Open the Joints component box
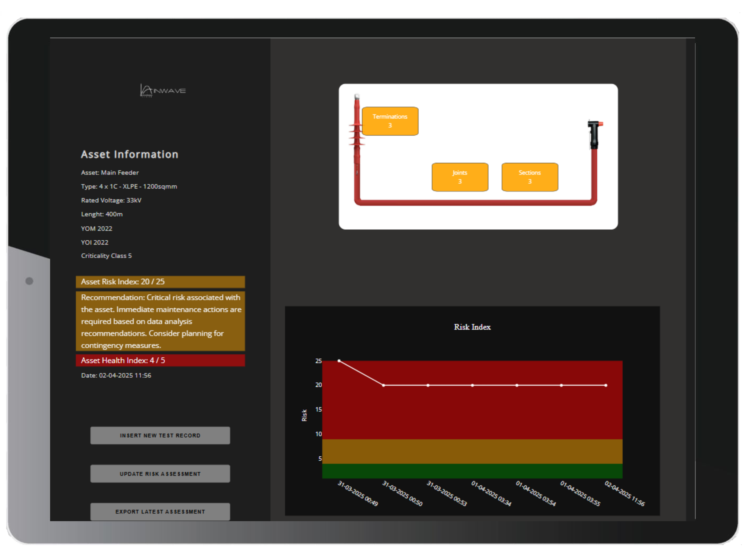Viewport: 747px width, 560px height. point(460,177)
